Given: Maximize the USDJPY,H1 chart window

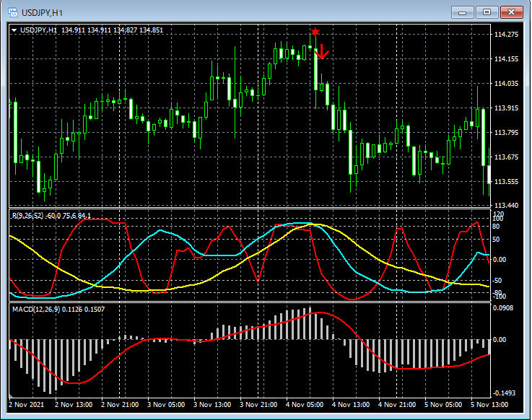Looking at the screenshot, I should 487,12.
